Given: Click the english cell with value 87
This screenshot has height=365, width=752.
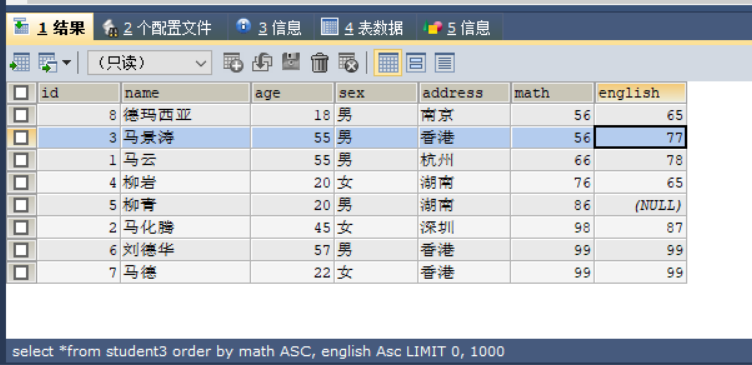Looking at the screenshot, I should [641, 228].
